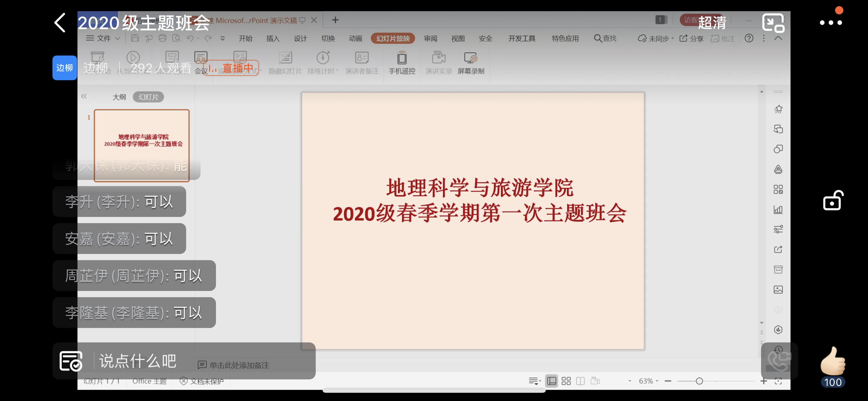Open the customize quick access toolbar dropdown
This screenshot has height=401, width=868.
(x=222, y=38)
